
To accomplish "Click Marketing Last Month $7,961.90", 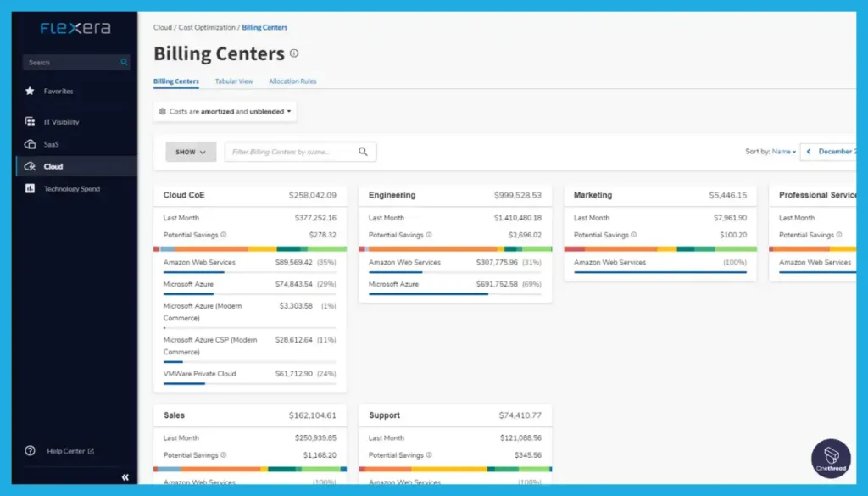I will point(730,218).
